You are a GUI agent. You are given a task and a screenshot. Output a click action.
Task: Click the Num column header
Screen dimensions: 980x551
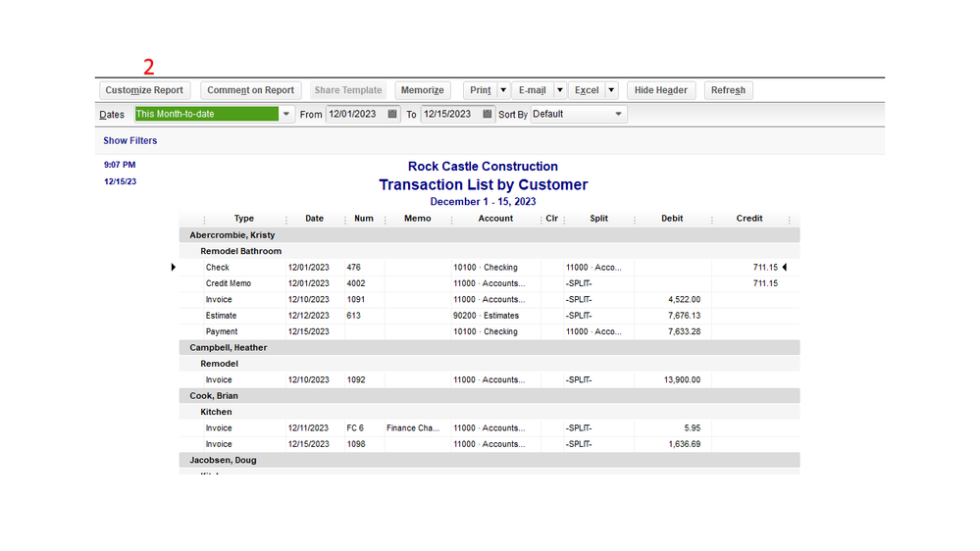364,219
